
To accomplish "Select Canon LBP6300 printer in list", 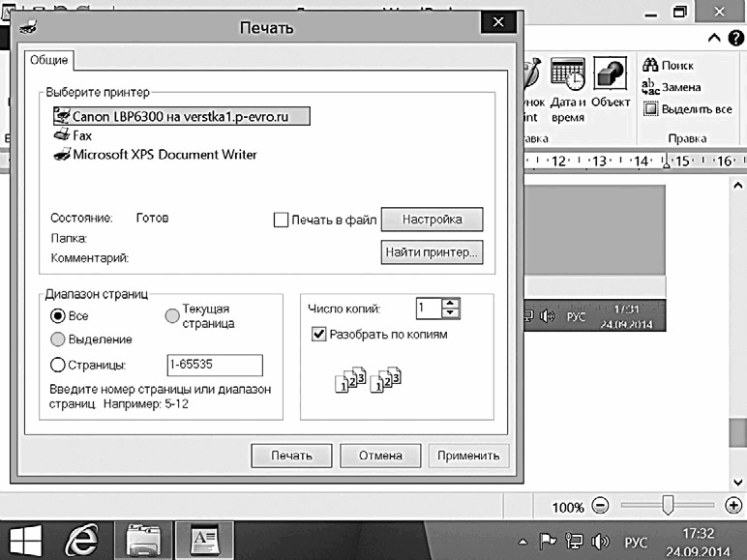I will pos(182,116).
